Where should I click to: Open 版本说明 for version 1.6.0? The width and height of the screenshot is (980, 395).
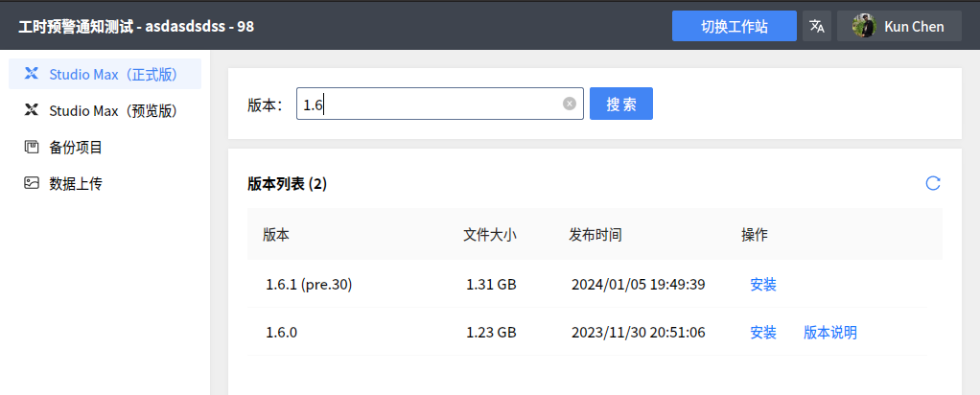[x=830, y=333]
